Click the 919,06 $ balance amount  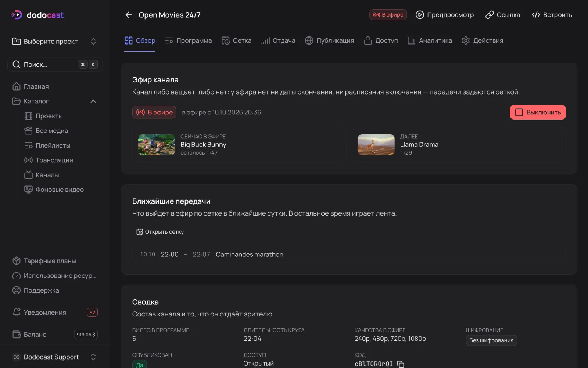tap(86, 335)
